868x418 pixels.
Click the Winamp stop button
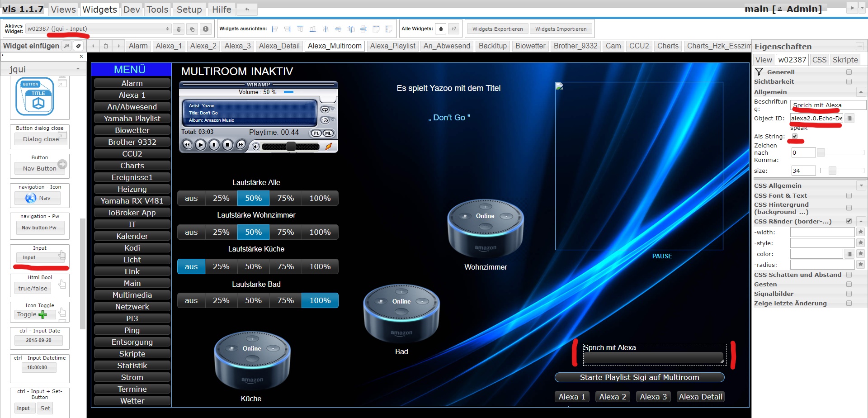228,145
